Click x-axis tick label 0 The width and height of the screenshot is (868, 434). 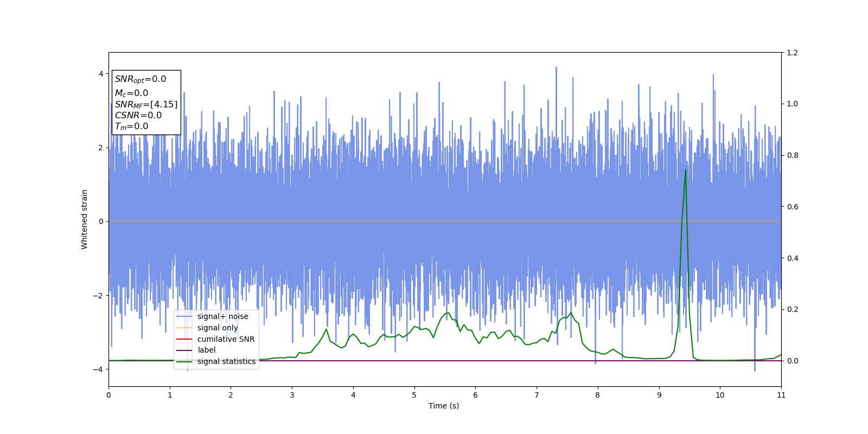(x=108, y=395)
